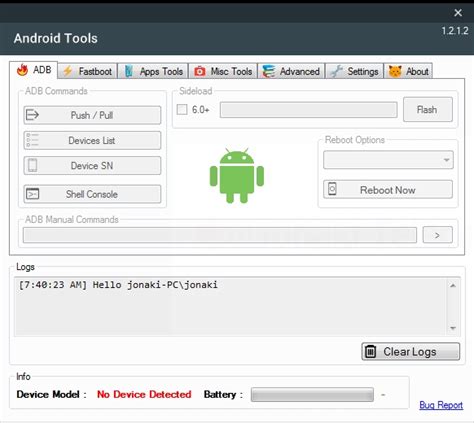Click the Push / Pull button
The image size is (474, 423).
(x=92, y=115)
